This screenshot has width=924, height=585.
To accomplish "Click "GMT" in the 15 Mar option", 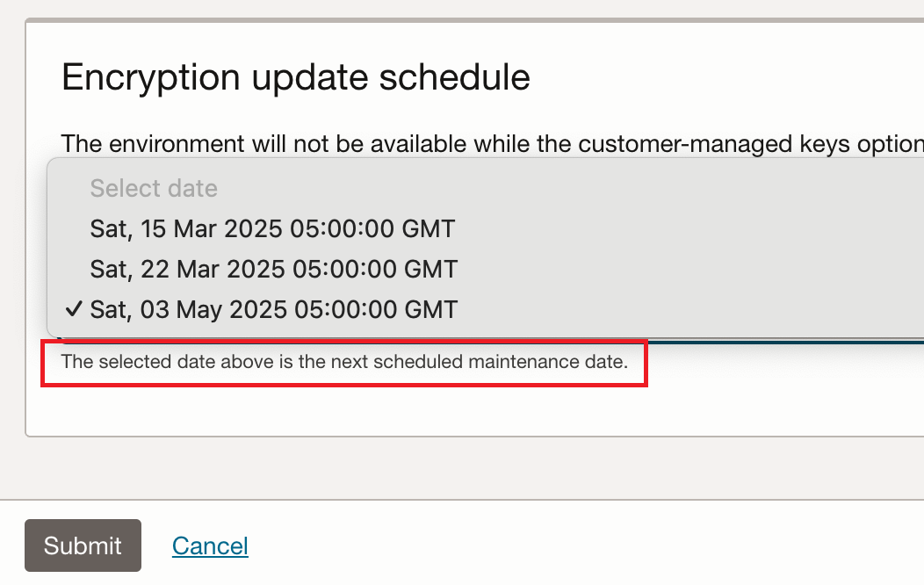I will coord(428,229).
